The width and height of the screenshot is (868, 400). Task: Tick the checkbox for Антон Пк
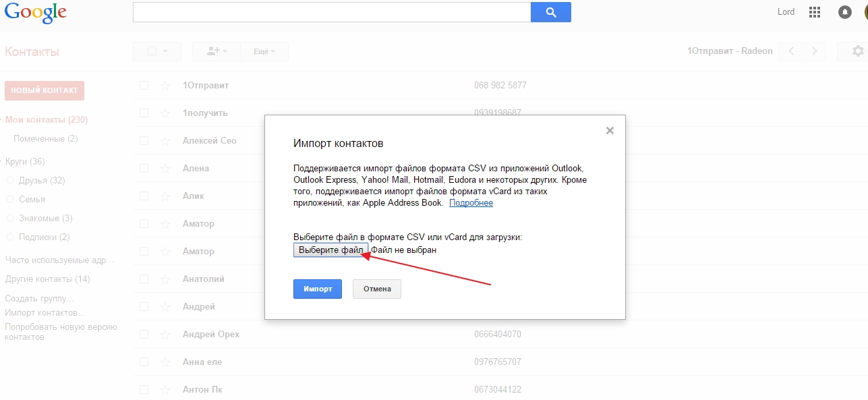click(144, 390)
